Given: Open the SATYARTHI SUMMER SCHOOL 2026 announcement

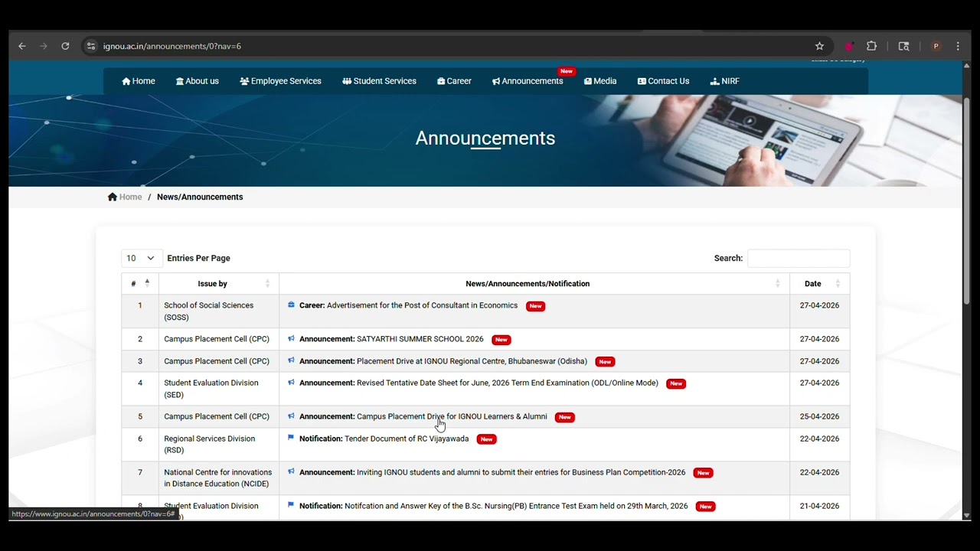Looking at the screenshot, I should click(391, 339).
